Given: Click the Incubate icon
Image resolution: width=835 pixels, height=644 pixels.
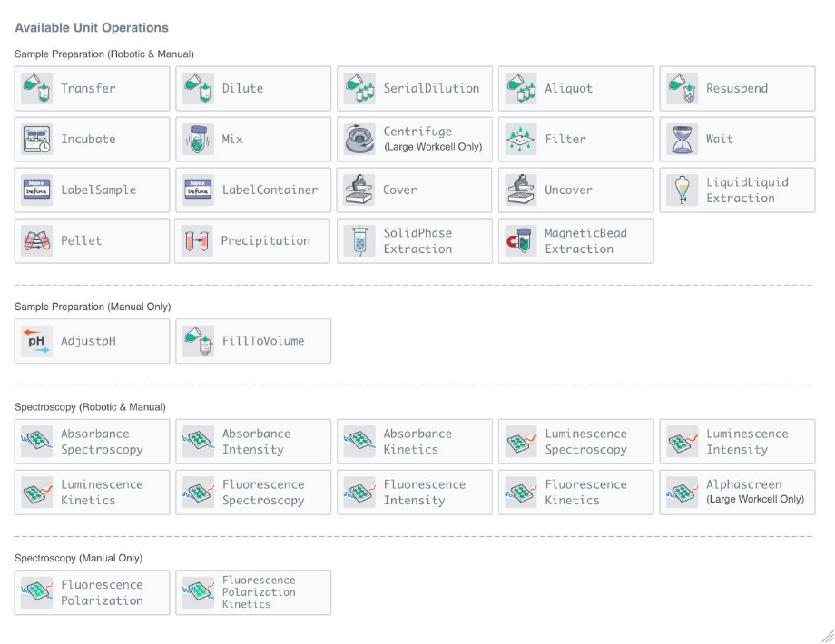Looking at the screenshot, I should [37, 140].
